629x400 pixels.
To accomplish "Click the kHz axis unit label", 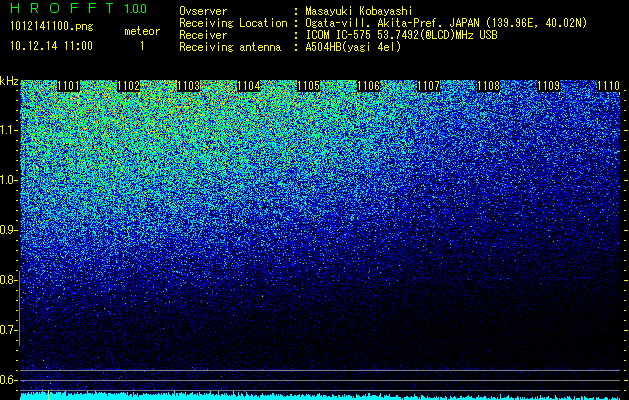I will [x=9, y=81].
